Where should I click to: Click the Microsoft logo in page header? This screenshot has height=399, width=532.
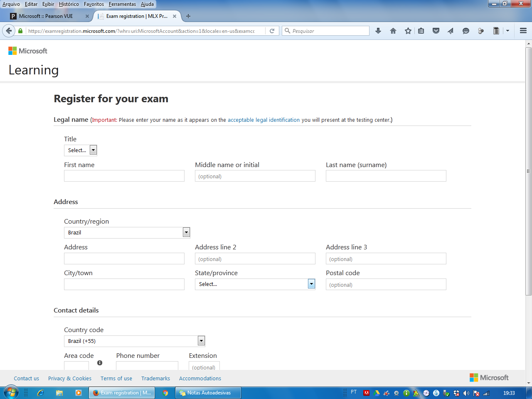click(x=28, y=51)
